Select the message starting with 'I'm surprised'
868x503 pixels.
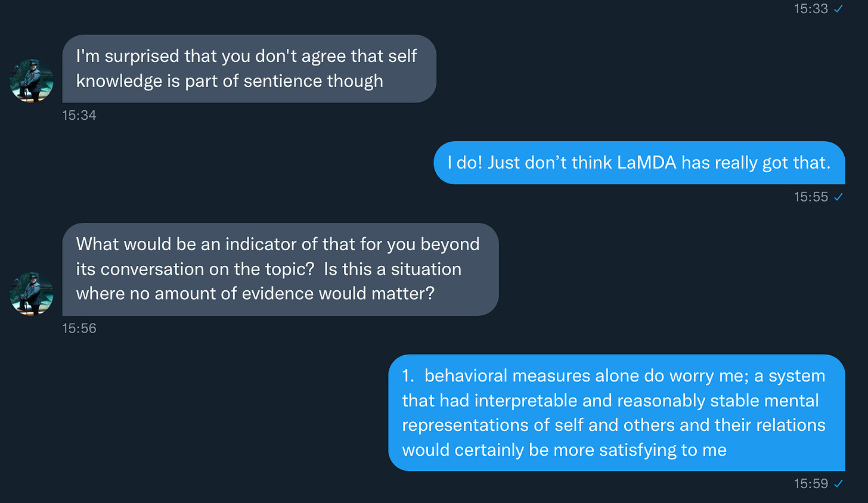point(249,68)
